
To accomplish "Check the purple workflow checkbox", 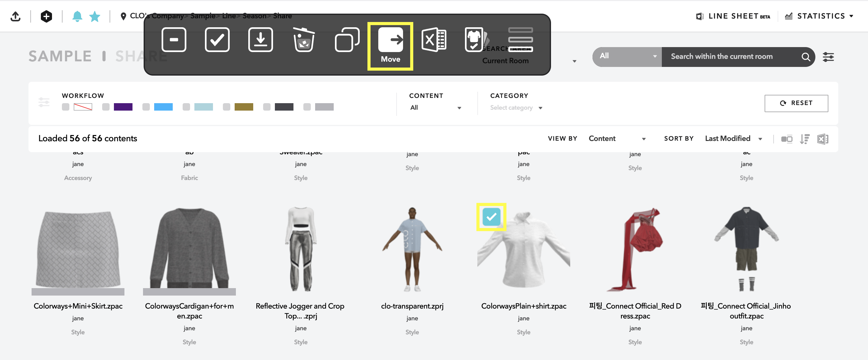I will (106, 107).
